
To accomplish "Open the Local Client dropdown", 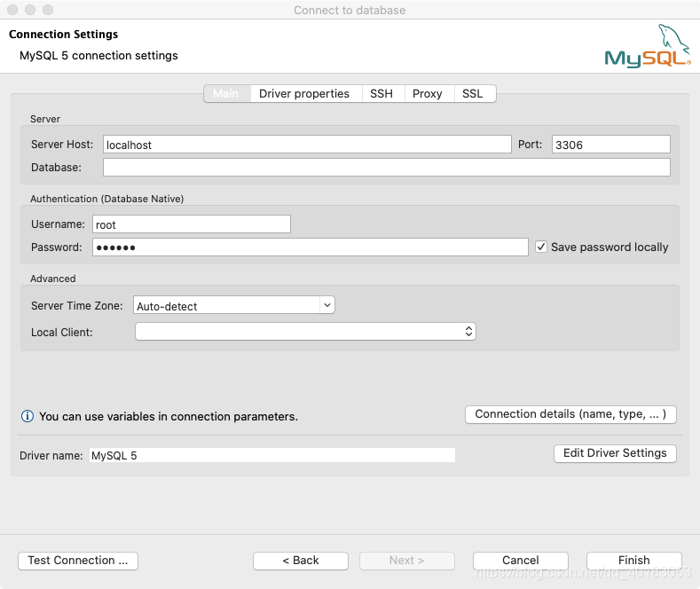I will (x=305, y=332).
